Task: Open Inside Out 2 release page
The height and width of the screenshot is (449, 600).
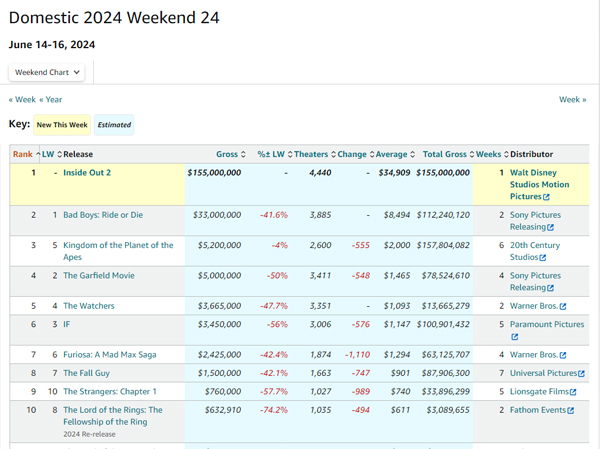Action: click(x=87, y=173)
